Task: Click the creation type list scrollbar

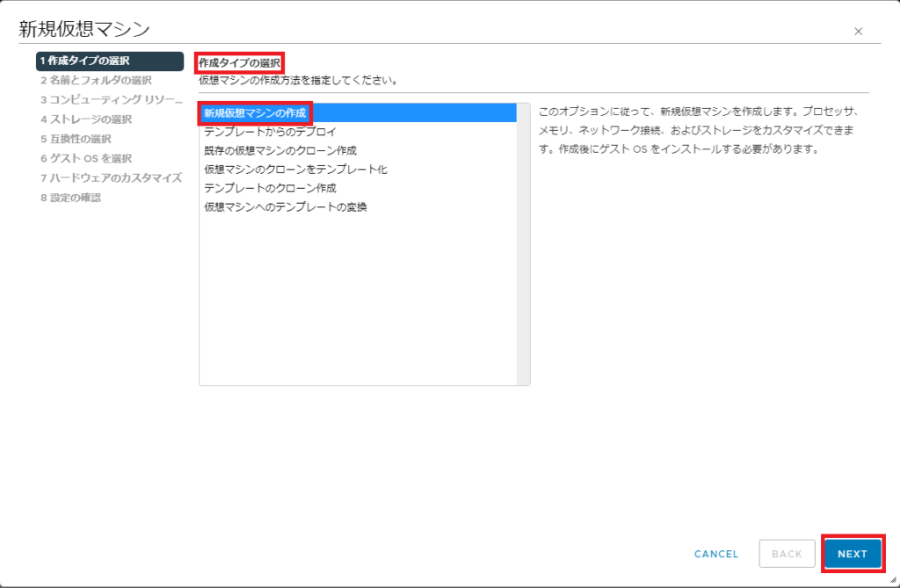Action: pyautogui.click(x=523, y=244)
